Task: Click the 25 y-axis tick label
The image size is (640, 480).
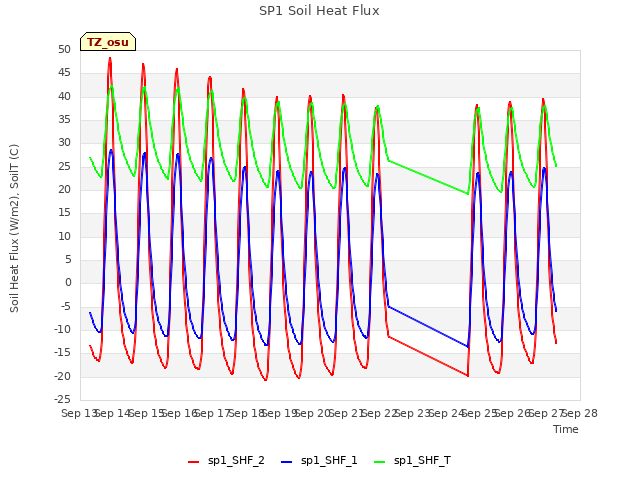Action: click(64, 166)
